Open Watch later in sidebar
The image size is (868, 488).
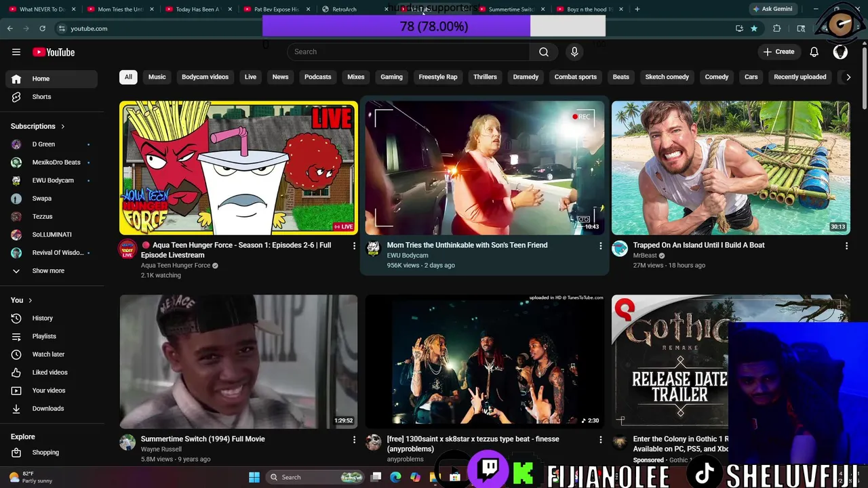[52, 354]
